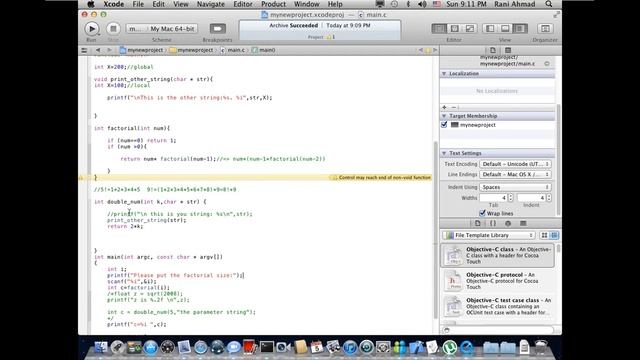This screenshot has width=640, height=360.
Task: Select main.c in jump bar
Action: (233, 50)
